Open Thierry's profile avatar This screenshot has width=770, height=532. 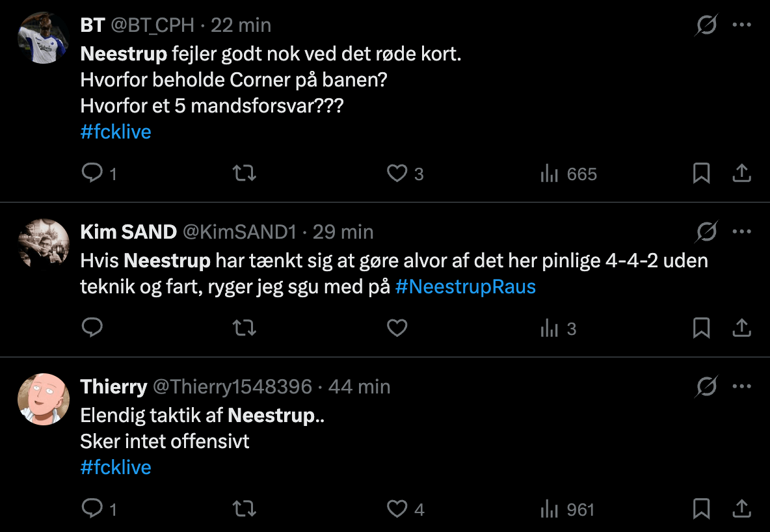point(43,399)
